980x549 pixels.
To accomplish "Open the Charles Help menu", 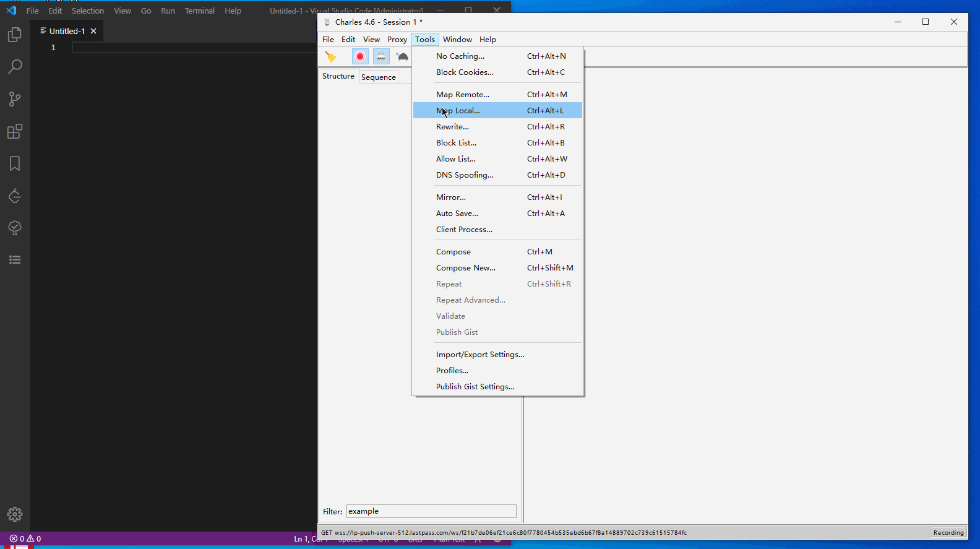I will click(x=488, y=40).
